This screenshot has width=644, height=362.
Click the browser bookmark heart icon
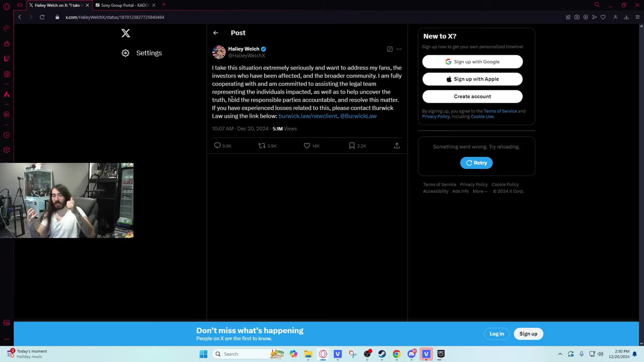(603, 17)
